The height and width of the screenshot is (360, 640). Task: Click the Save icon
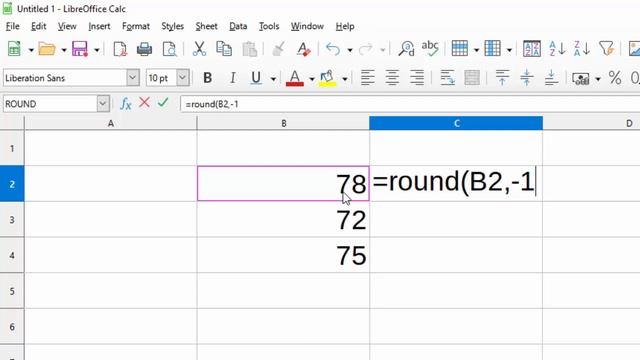coord(80,49)
